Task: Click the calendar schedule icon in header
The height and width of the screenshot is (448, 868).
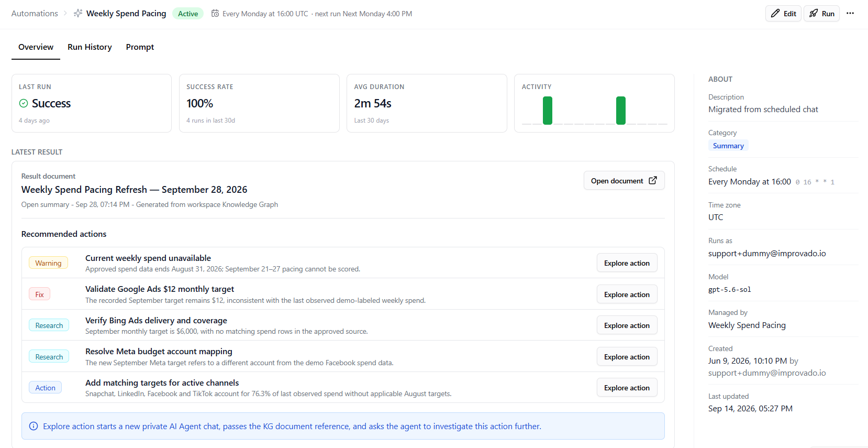Action: [215, 13]
